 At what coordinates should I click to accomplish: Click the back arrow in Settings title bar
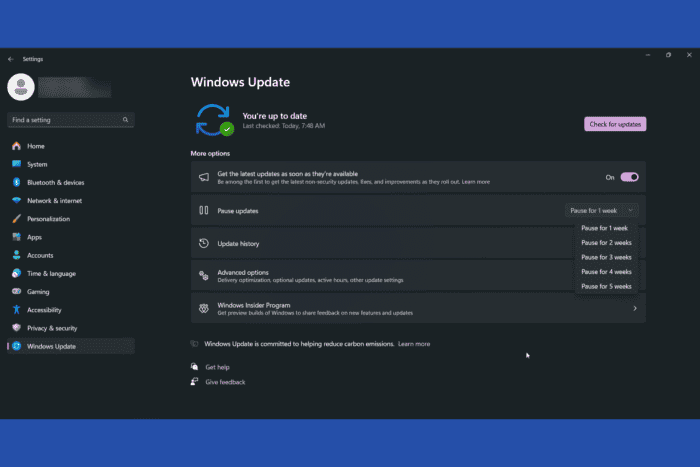coord(11,59)
